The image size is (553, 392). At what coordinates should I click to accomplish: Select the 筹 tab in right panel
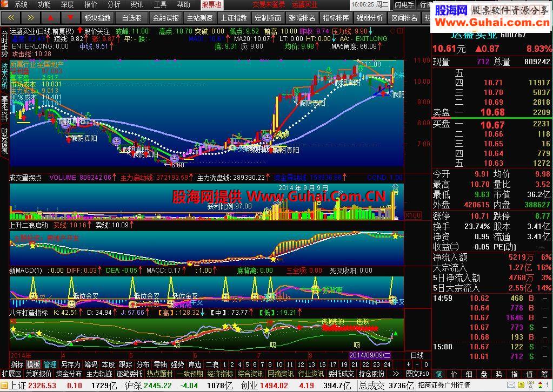point(544,374)
